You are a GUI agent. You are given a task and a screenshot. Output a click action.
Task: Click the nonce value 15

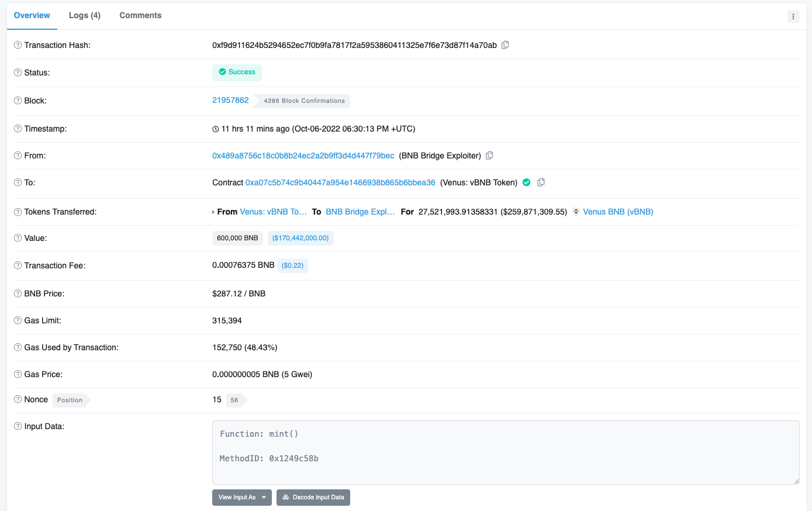tap(217, 399)
